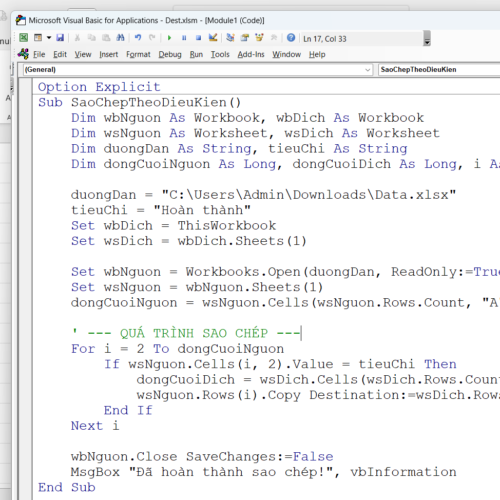Toggle Design Mode icon
Screen dimensions: 500x500
(x=213, y=38)
